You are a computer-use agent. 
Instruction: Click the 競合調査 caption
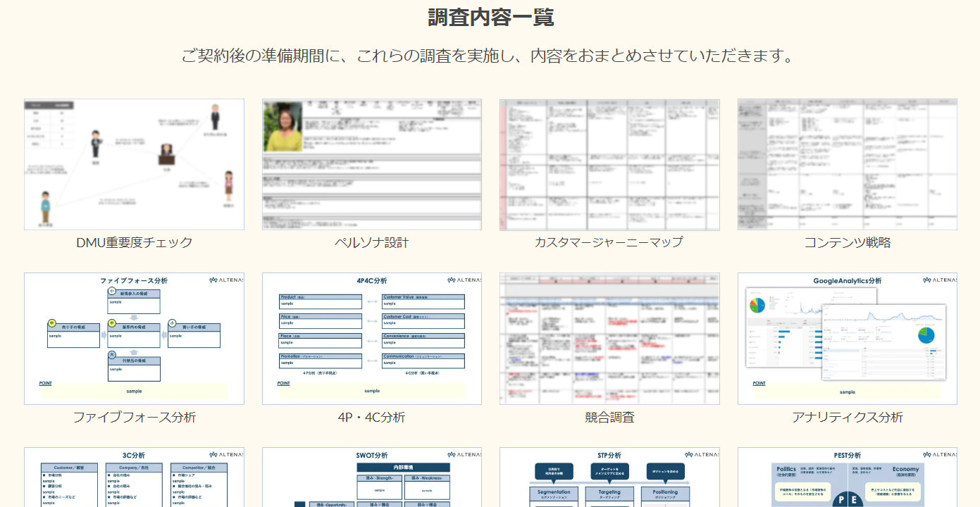pos(609,417)
